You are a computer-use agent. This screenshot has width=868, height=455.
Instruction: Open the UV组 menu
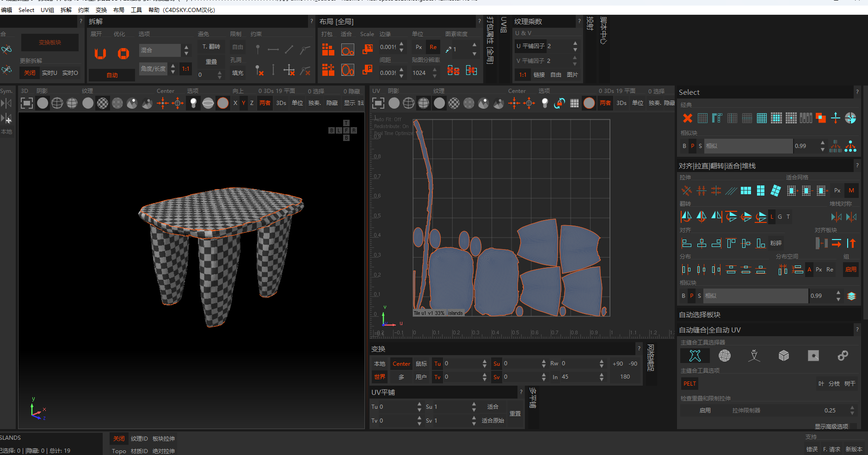click(47, 10)
